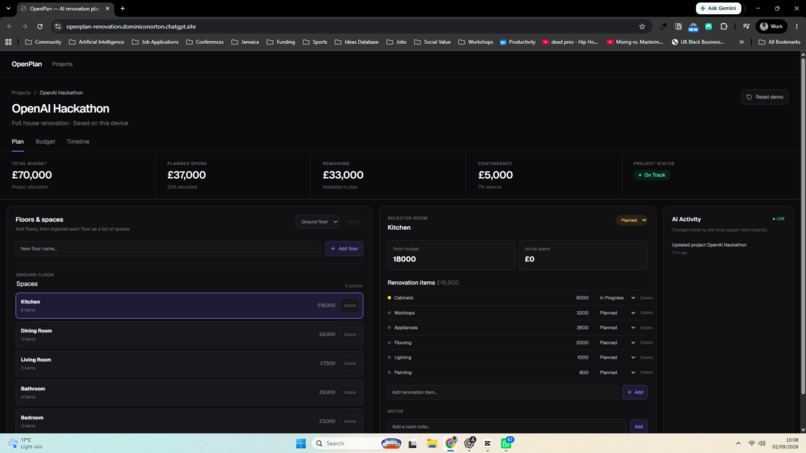
Task: Open All Bookmarks folder
Action: pos(779,42)
